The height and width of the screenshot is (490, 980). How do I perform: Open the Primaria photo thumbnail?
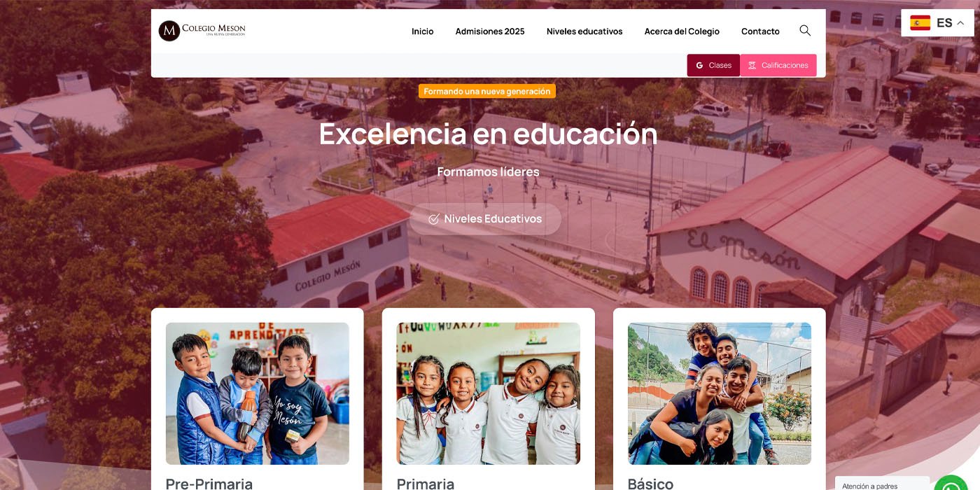(489, 393)
